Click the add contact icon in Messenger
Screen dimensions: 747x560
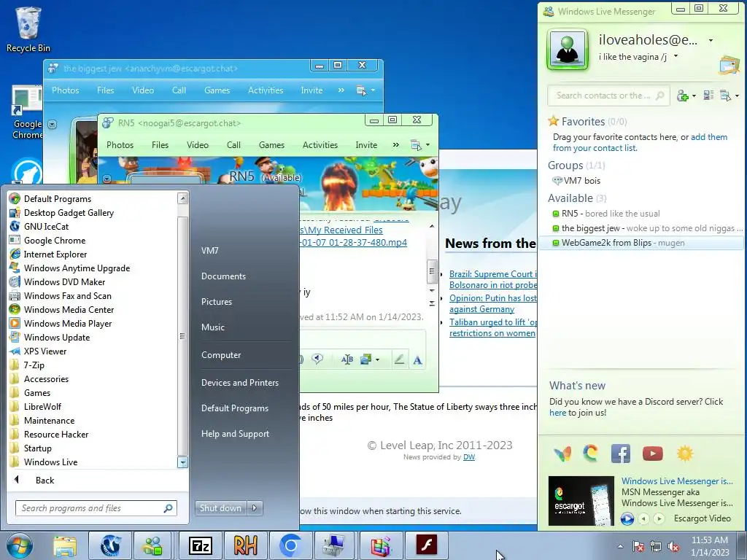(683, 96)
